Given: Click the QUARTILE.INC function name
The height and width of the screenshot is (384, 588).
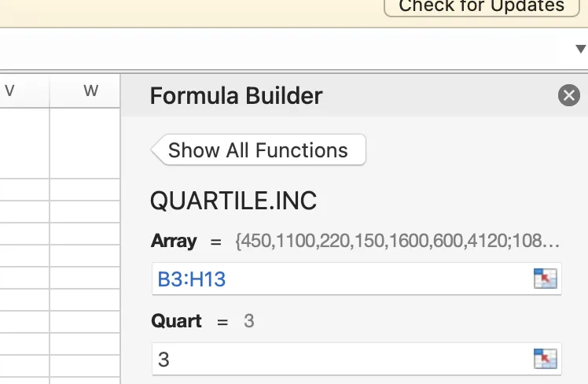Looking at the screenshot, I should coord(233,201).
